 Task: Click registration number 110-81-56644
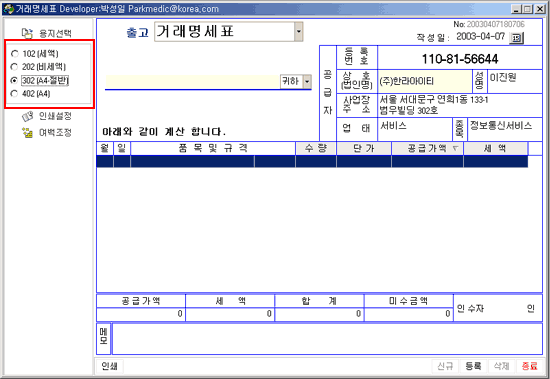(x=460, y=59)
